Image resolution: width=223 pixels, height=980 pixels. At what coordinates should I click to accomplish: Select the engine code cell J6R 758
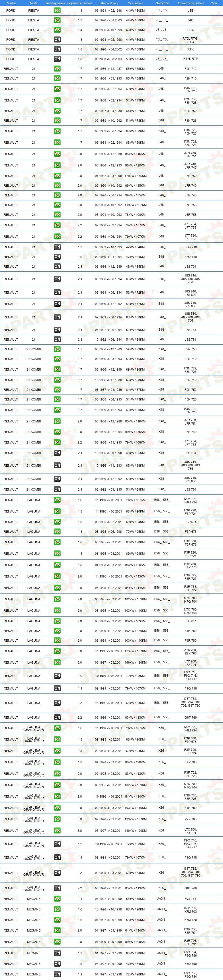tap(190, 215)
